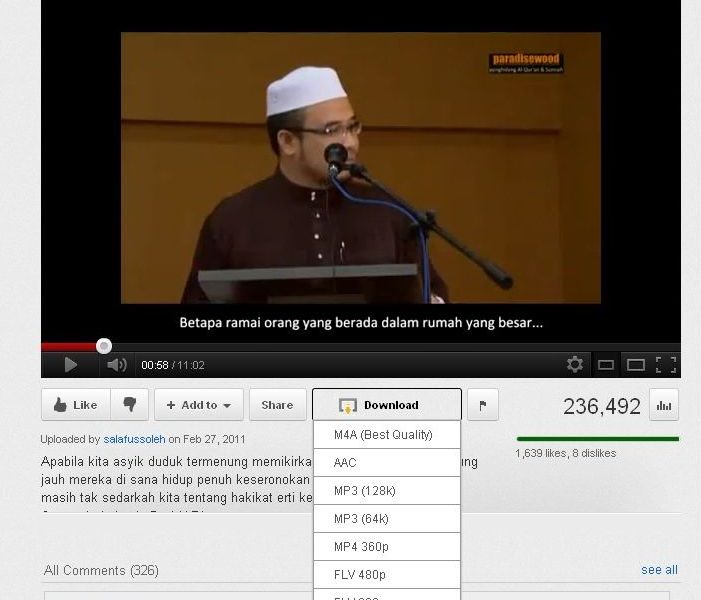Screen dimensions: 701x600
Task: Switch to the small player size icon
Action: (605, 365)
